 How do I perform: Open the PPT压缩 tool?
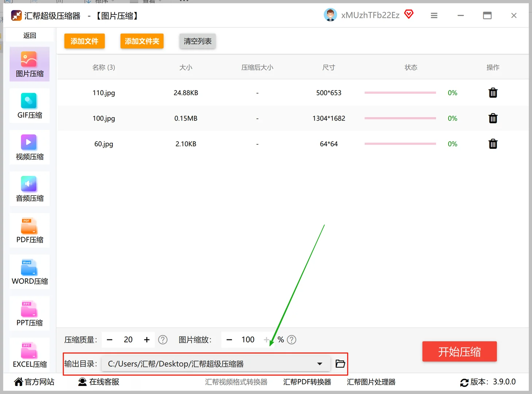coord(29,313)
